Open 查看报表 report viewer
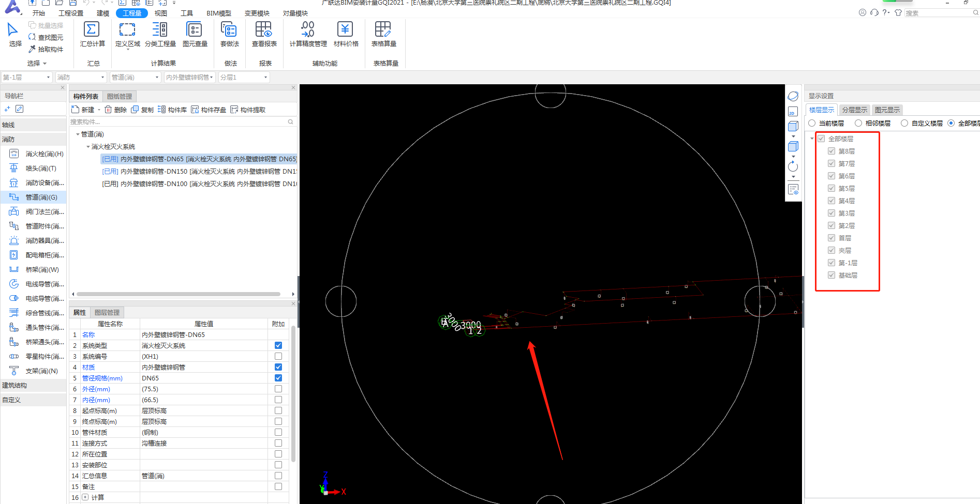Image resolution: width=980 pixels, height=504 pixels. coord(264,29)
